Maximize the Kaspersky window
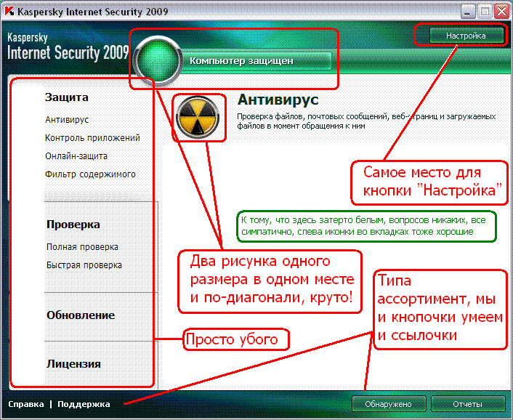 [x=485, y=12]
